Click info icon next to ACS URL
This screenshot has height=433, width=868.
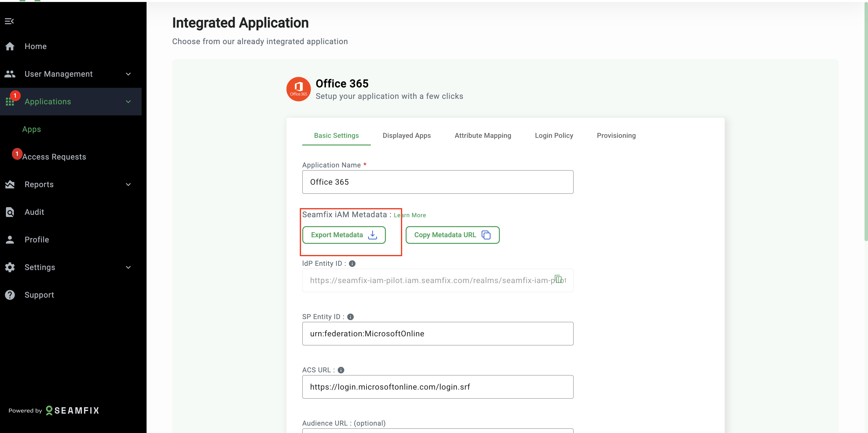click(x=341, y=370)
